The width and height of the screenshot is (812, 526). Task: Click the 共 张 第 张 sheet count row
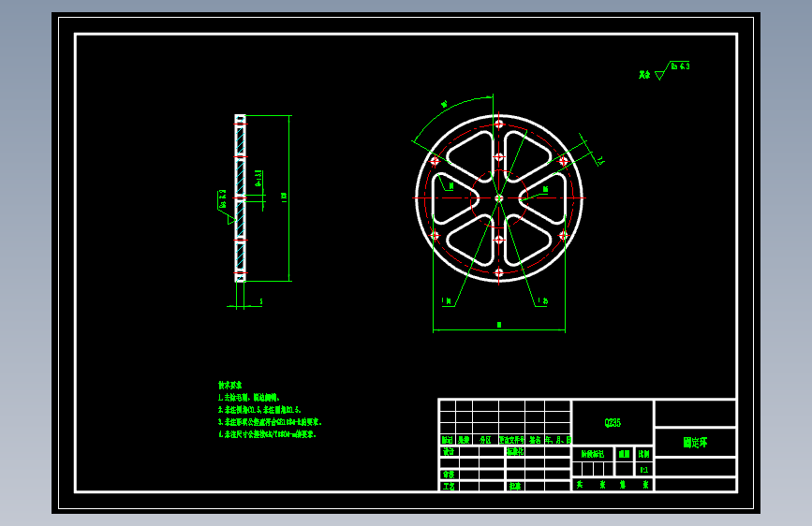613,485
